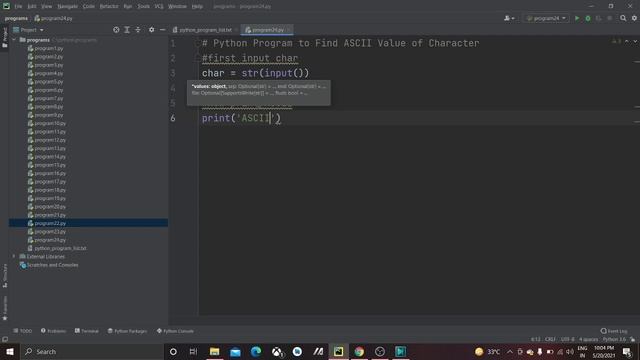This screenshot has width=640, height=360.
Task: Open IDE settings gear icon at top right
Action: [634, 18]
